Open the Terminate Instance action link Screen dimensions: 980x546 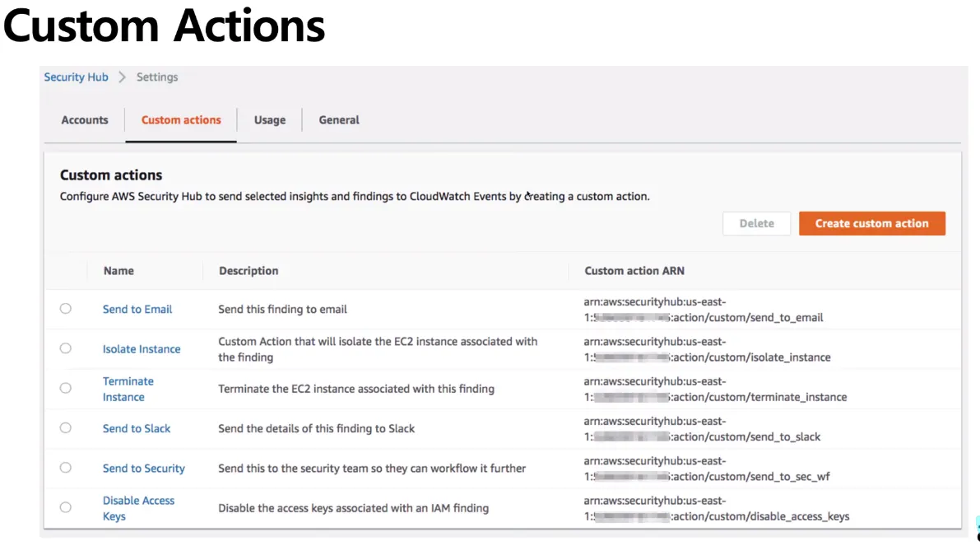coord(128,389)
